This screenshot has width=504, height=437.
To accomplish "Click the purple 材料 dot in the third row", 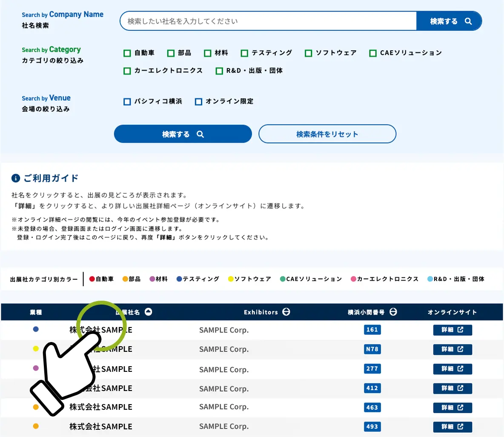I will [x=36, y=368].
